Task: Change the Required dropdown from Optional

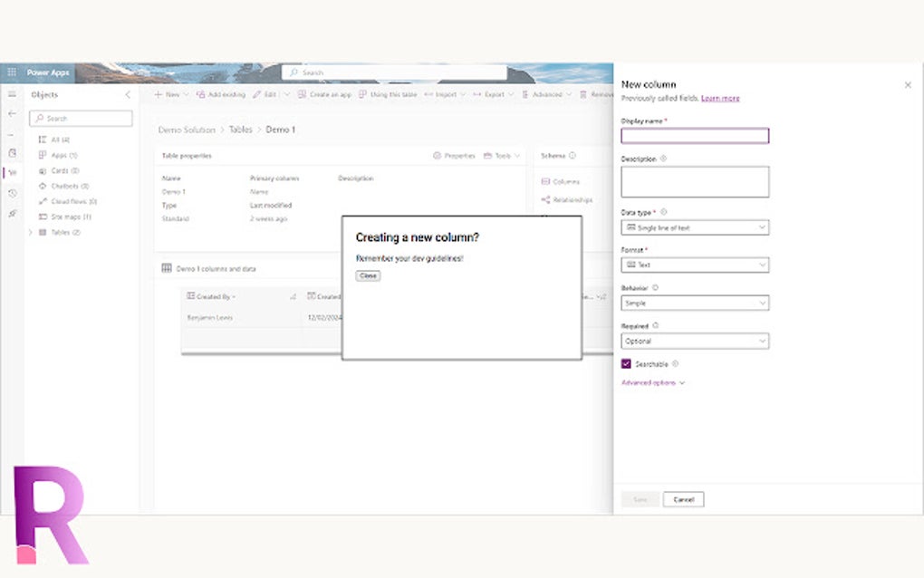Action: pyautogui.click(x=695, y=341)
